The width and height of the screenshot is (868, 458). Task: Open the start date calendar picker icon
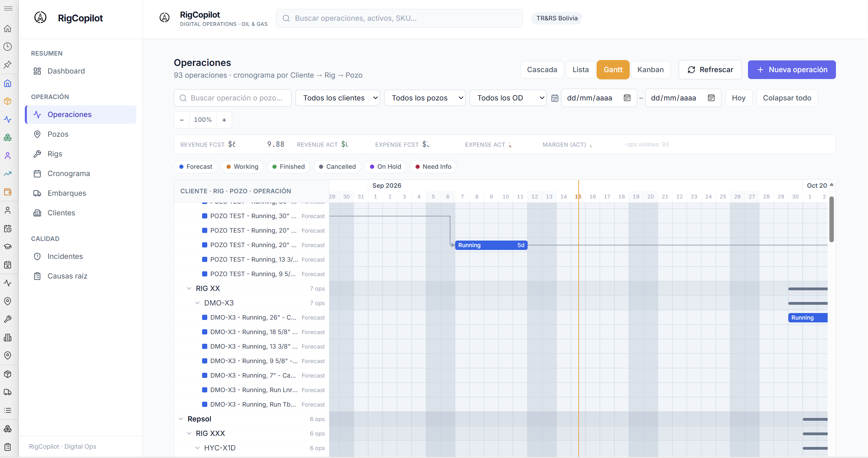(x=627, y=98)
